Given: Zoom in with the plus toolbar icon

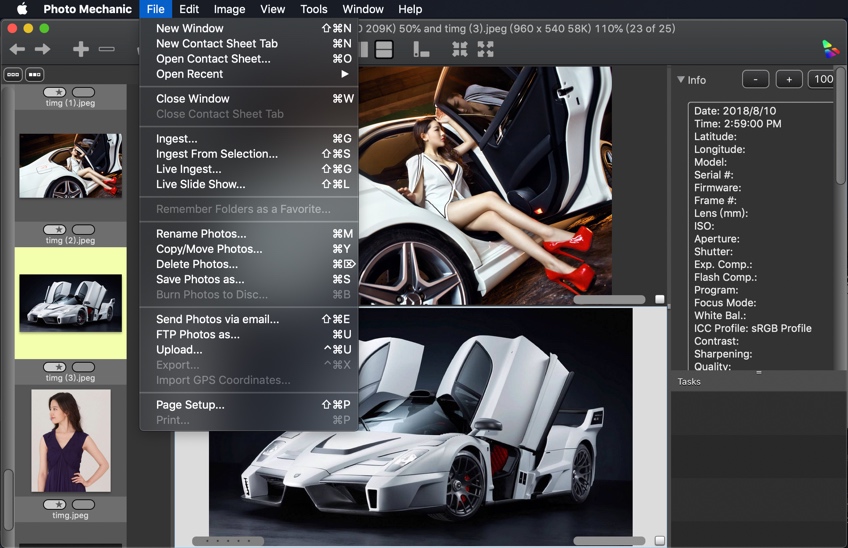Looking at the screenshot, I should (81, 49).
